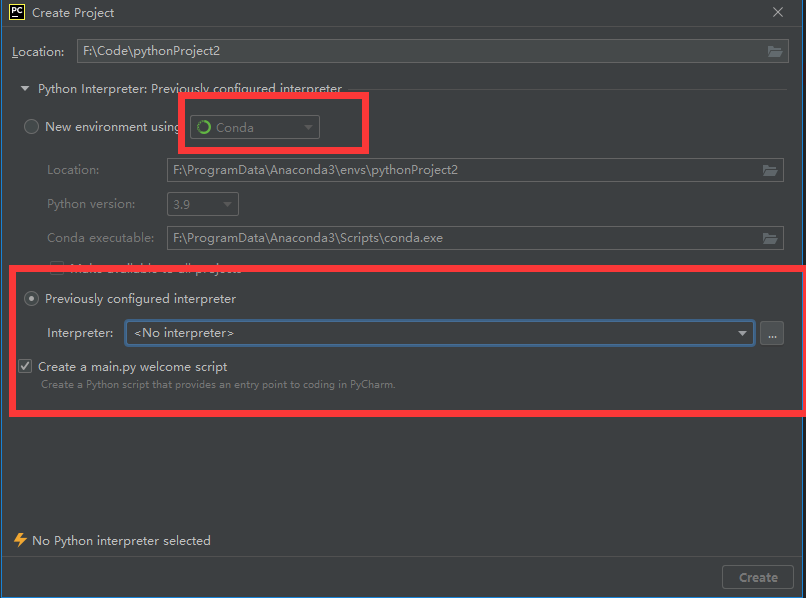The image size is (806, 598).
Task: Open the Conda environment type dropdown
Action: pos(255,127)
